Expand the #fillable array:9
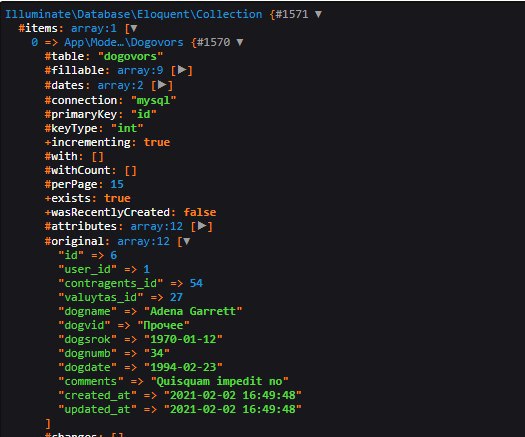Viewport: 525px width, 437px height. [182, 70]
